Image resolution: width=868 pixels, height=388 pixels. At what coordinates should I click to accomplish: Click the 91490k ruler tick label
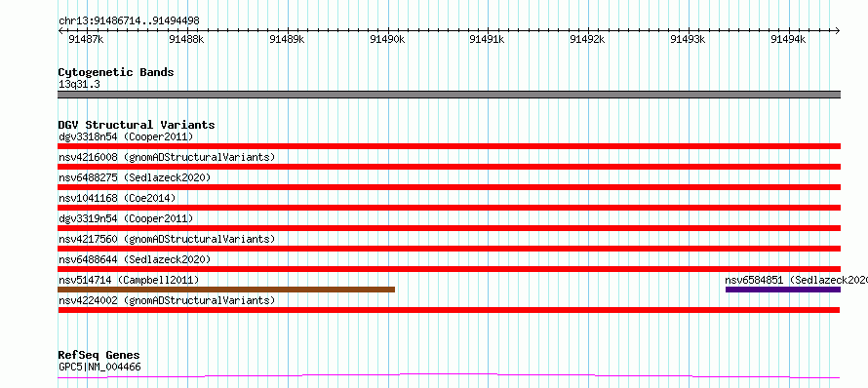point(387,39)
